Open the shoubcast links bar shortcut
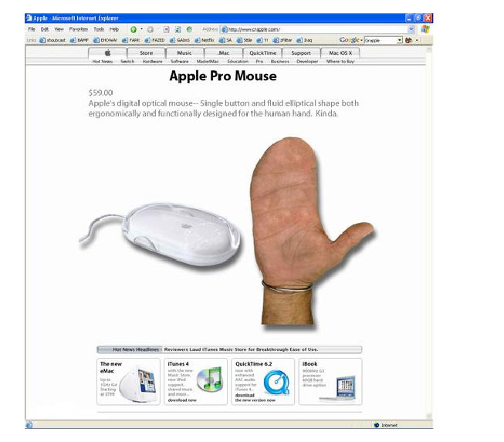 [x=52, y=40]
